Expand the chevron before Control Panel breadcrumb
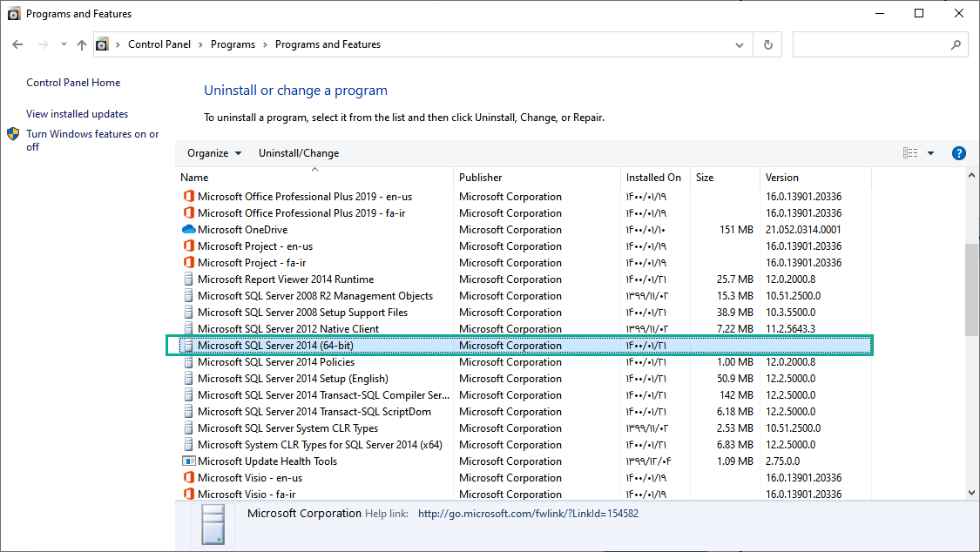 [118, 45]
